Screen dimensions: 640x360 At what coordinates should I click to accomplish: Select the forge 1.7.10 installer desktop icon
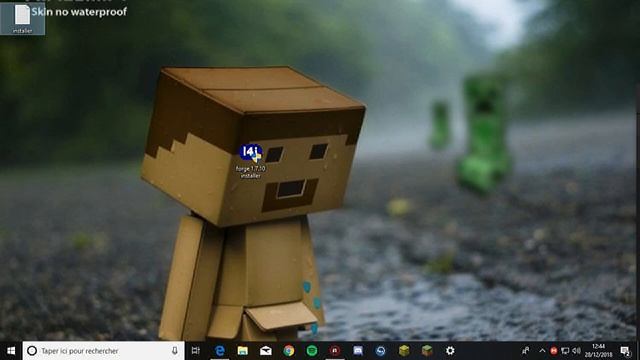point(251,161)
